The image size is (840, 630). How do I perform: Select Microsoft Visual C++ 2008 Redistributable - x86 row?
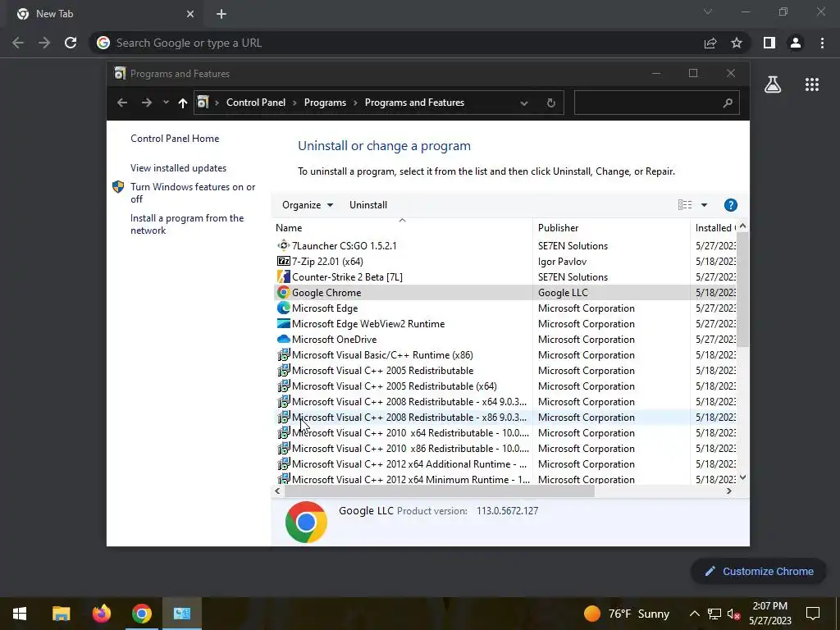tap(505, 417)
